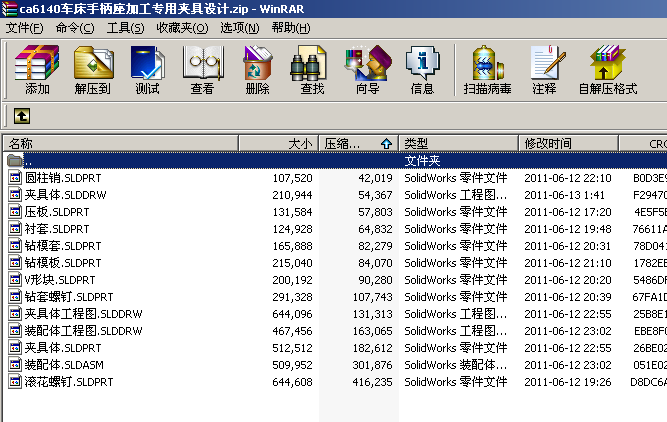
Task: Click the Scan Virus (扫描病毒) icon
Action: 488,63
